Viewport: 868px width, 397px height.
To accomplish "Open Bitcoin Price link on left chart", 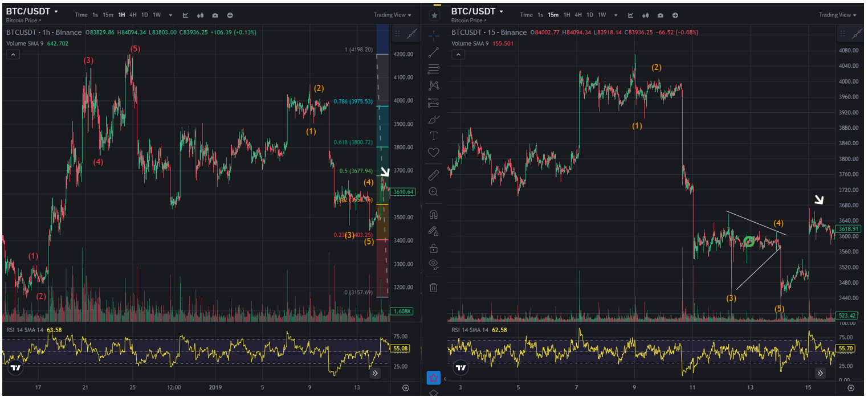I will [x=23, y=21].
